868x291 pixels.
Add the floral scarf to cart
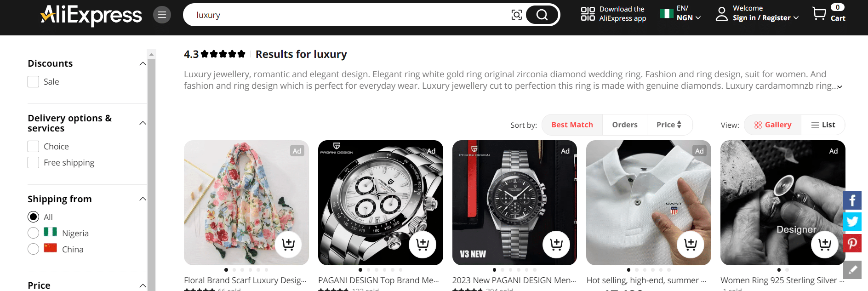pos(288,244)
